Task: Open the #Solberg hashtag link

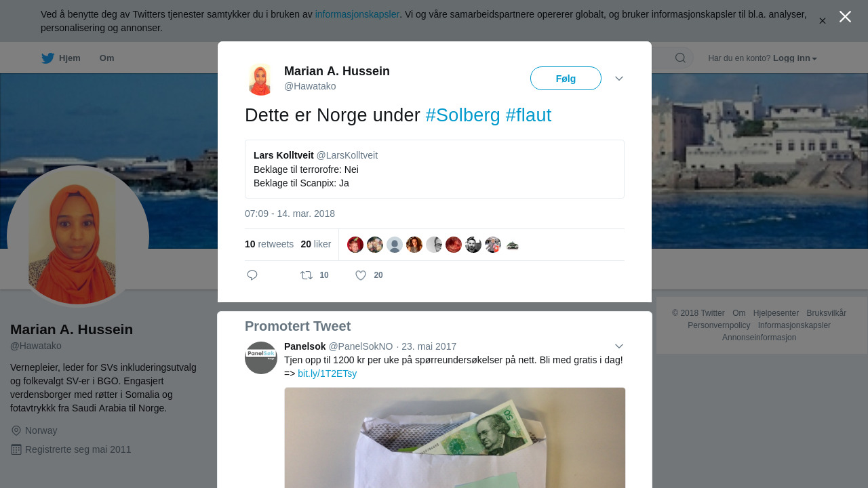Action: tap(463, 115)
